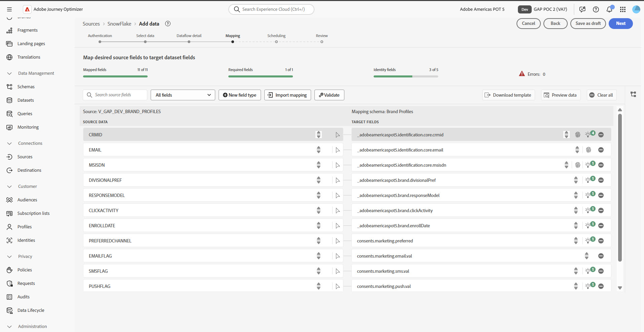The image size is (644, 332).
Task: Collapse the Connections section
Action: click(9, 143)
